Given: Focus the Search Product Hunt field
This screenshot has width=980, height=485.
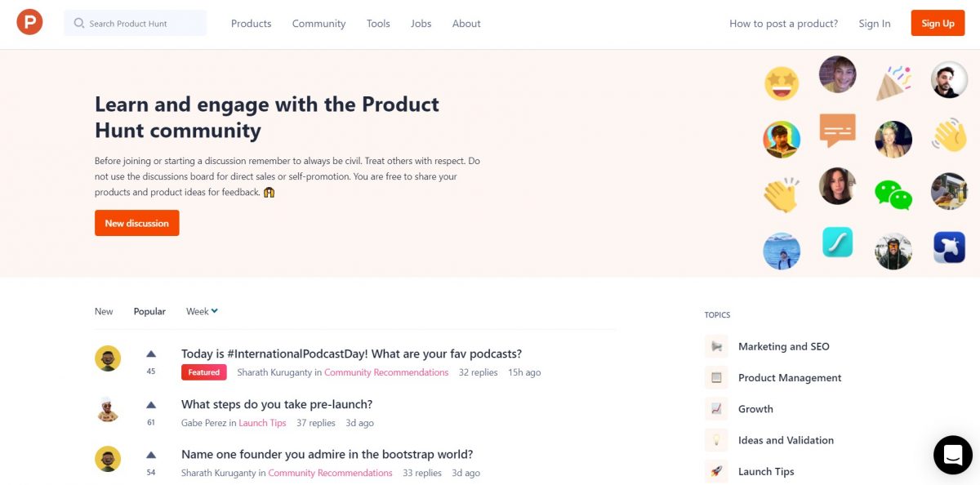Looking at the screenshot, I should [136, 23].
